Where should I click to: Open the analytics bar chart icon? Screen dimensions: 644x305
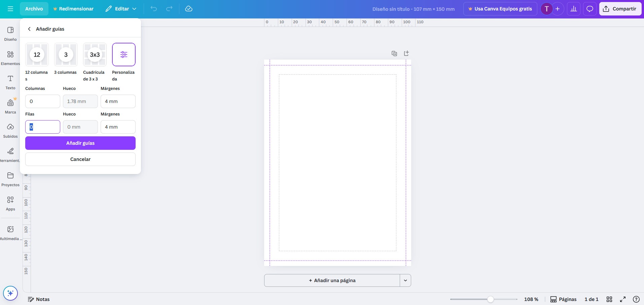point(574,9)
